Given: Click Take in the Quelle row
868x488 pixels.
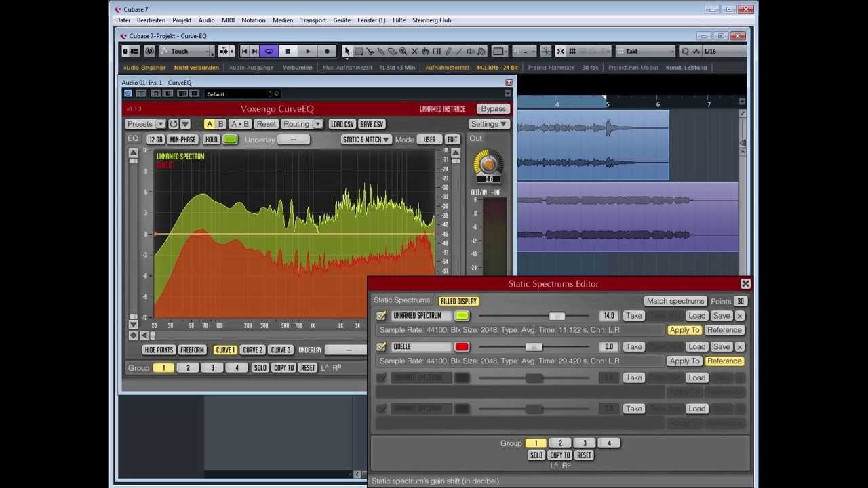Looking at the screenshot, I should tap(634, 347).
